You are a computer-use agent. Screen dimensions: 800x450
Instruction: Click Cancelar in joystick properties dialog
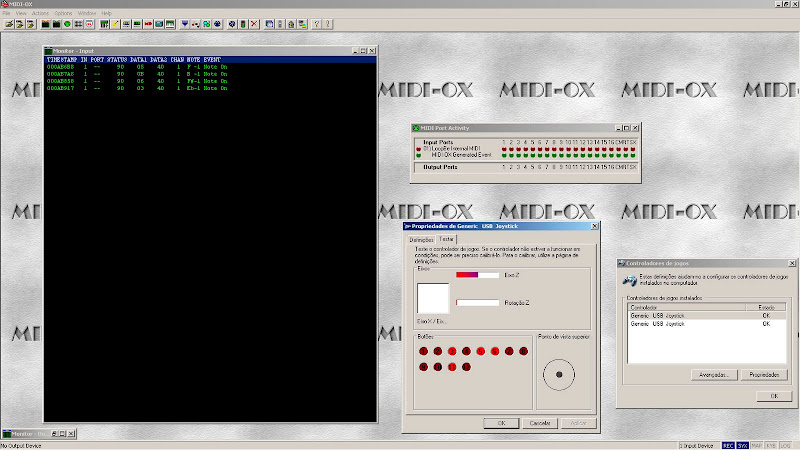tap(540, 423)
